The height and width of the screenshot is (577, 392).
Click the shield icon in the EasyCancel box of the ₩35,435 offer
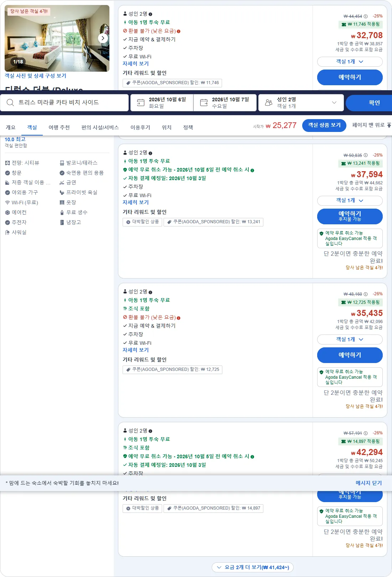tap(321, 372)
